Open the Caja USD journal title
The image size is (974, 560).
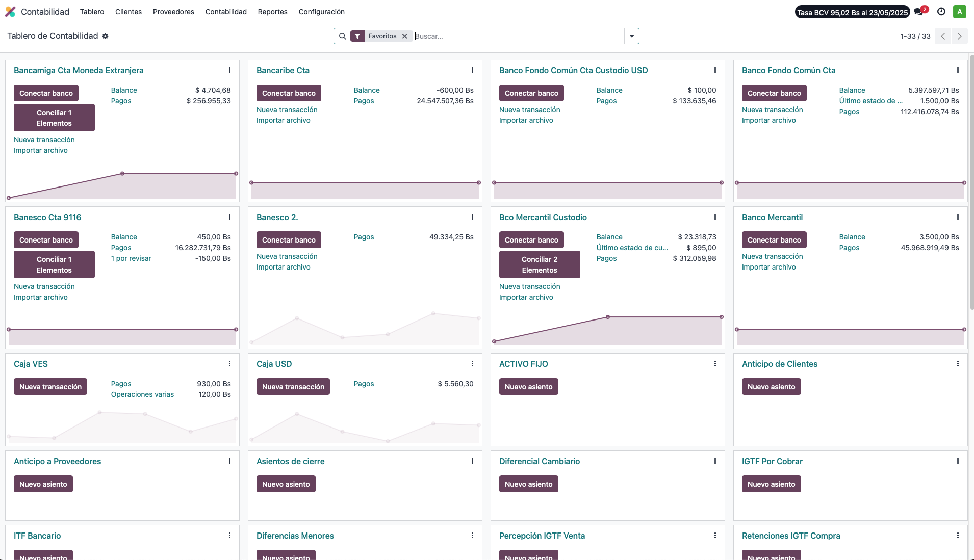(274, 364)
